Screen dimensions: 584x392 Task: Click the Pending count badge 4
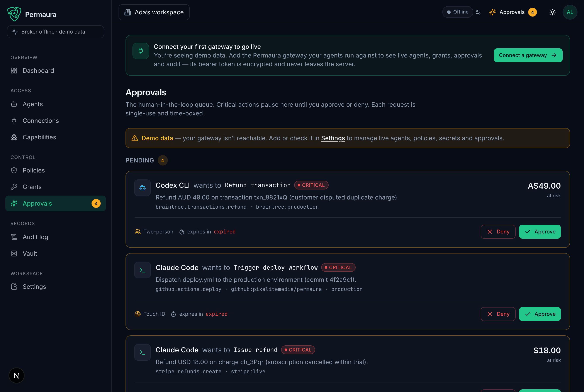tap(163, 161)
